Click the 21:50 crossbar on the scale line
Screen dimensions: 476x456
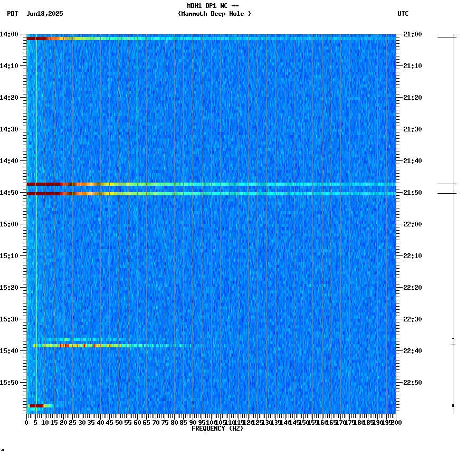[453, 192]
